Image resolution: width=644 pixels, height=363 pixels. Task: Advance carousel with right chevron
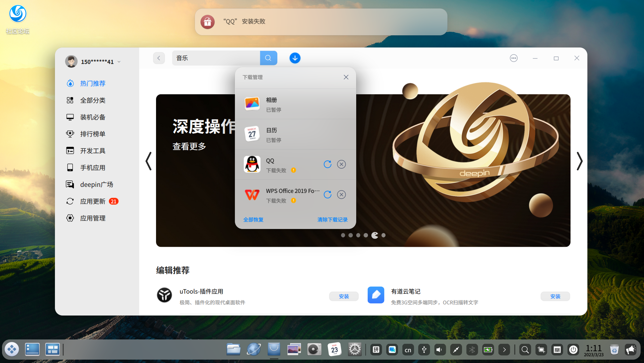(580, 161)
